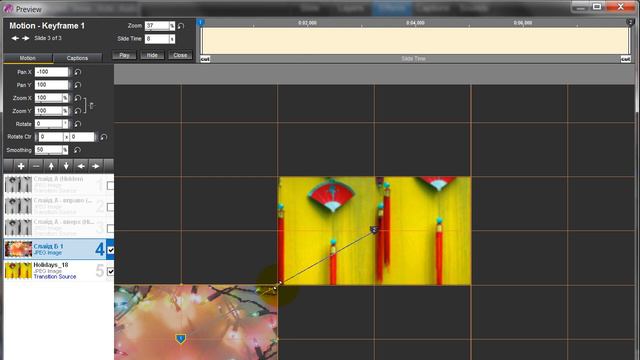Click the Preview window title icon

(8, 9)
